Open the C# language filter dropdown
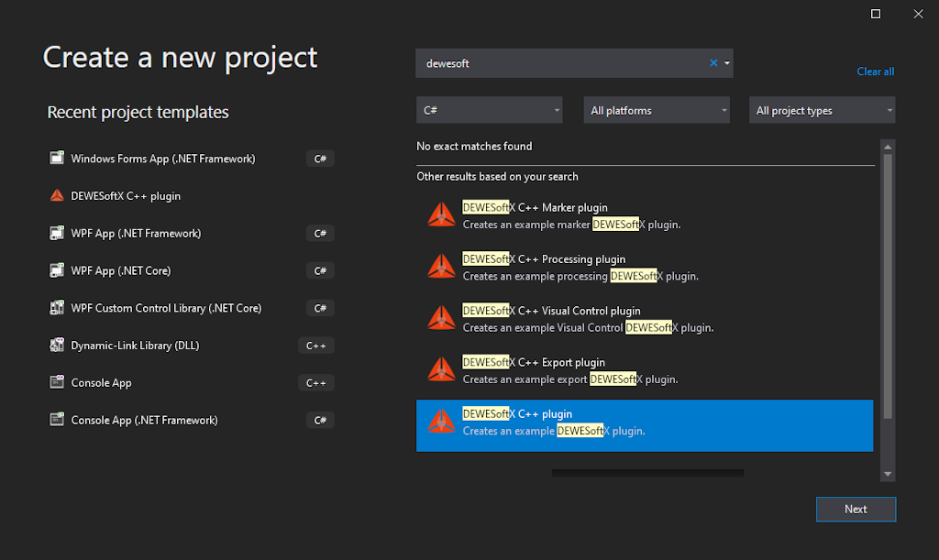This screenshot has width=939, height=560. tap(490, 110)
